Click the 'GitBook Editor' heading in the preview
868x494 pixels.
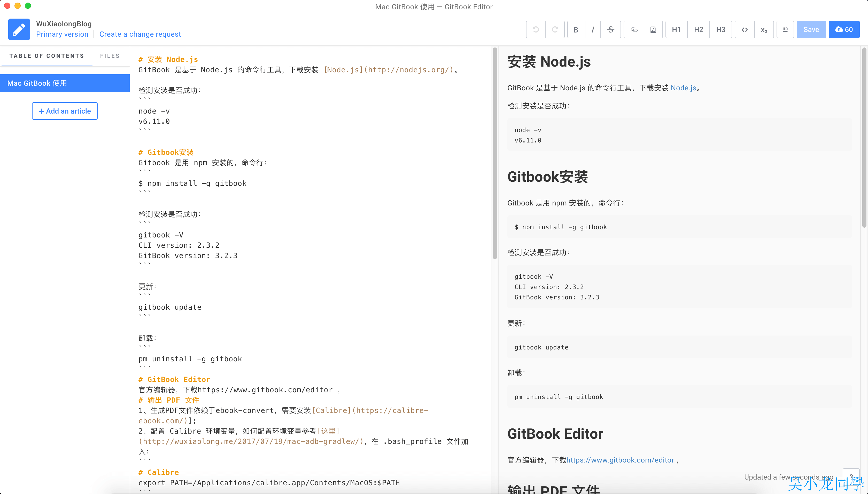coord(555,434)
